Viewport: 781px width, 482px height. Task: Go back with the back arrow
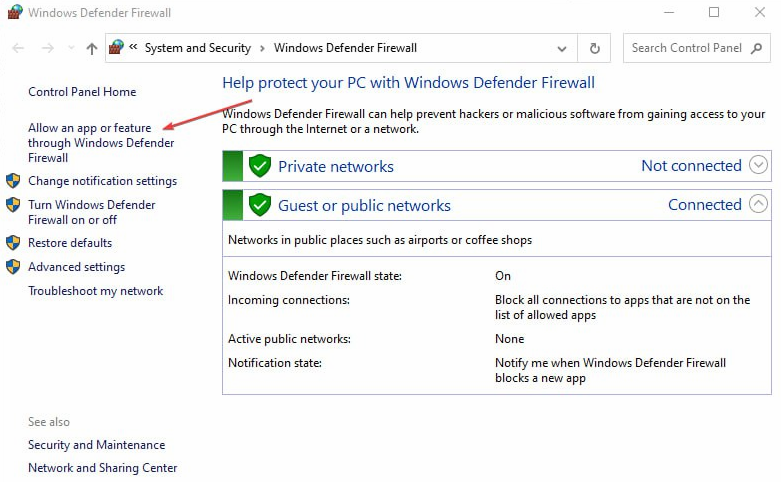tap(18, 48)
